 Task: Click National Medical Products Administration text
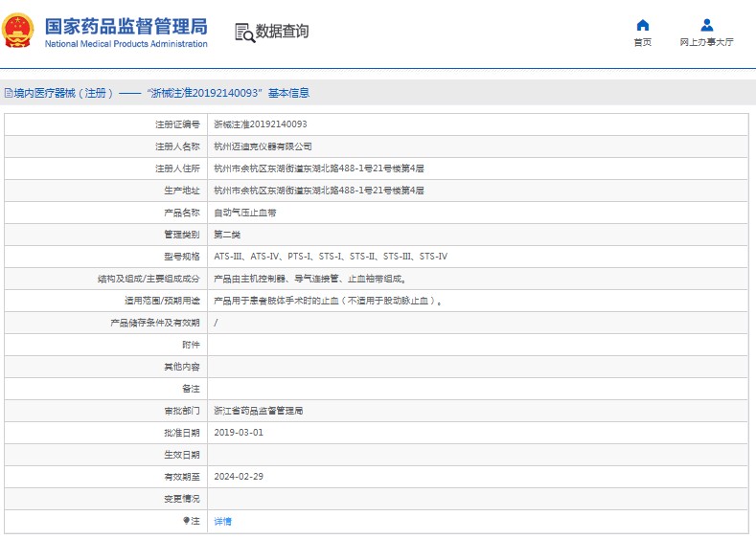(126, 44)
